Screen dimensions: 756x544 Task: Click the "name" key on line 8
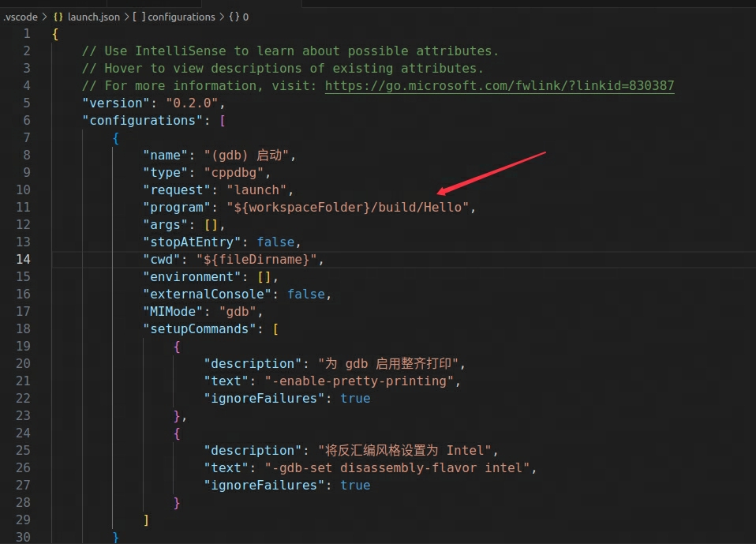tap(166, 156)
